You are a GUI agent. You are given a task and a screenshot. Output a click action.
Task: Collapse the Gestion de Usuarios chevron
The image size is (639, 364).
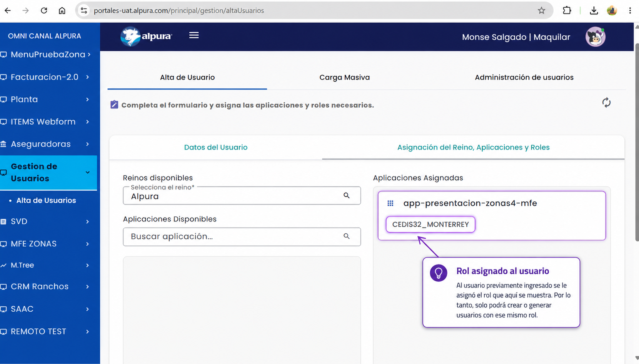tap(88, 173)
